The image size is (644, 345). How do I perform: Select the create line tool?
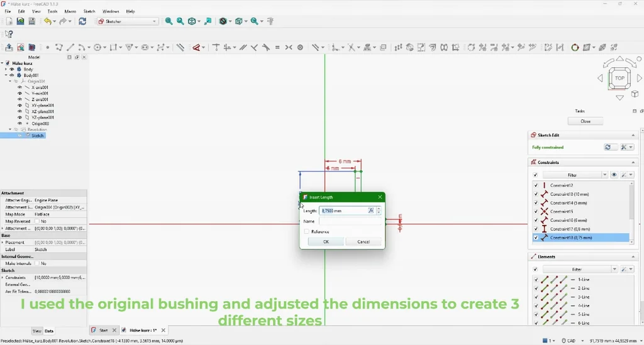70,48
